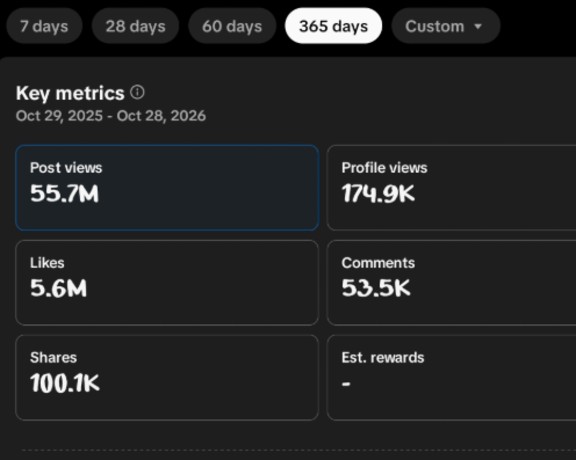This screenshot has height=460, width=576.
Task: Click the 53.5K comments value
Action: pyautogui.click(x=376, y=288)
